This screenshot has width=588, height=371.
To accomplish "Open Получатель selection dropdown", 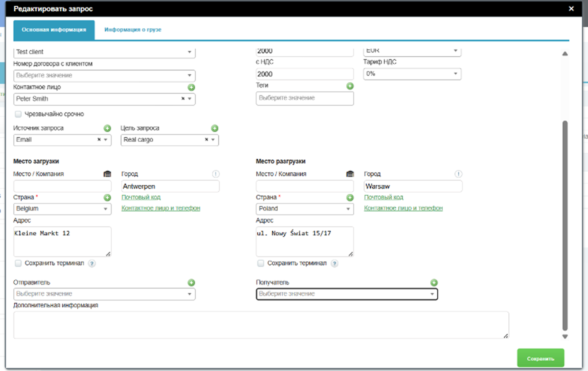I will click(347, 294).
